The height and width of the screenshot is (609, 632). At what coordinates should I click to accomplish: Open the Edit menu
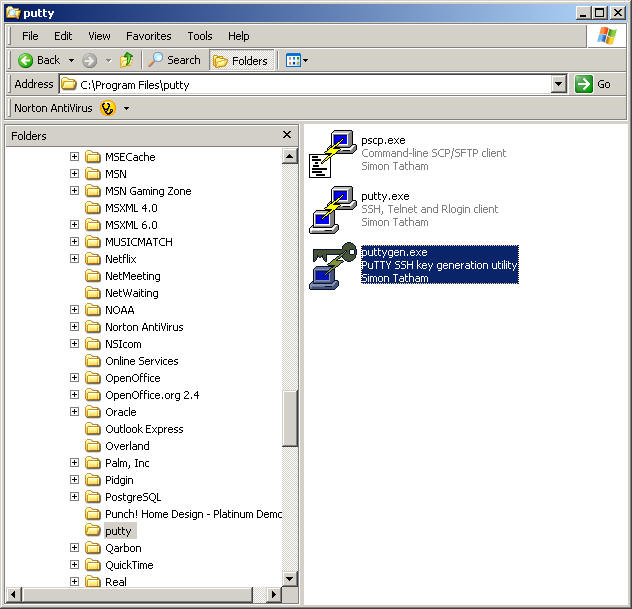coord(63,36)
